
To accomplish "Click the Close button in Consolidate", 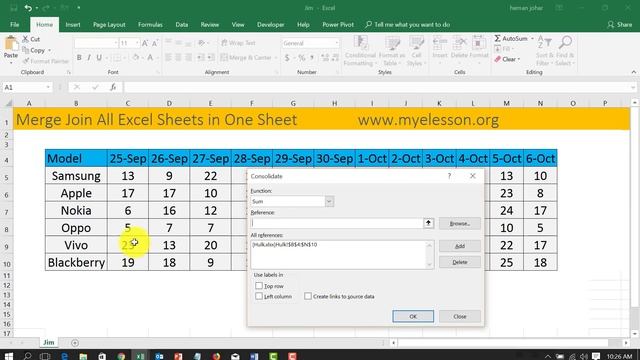I will coord(460,316).
